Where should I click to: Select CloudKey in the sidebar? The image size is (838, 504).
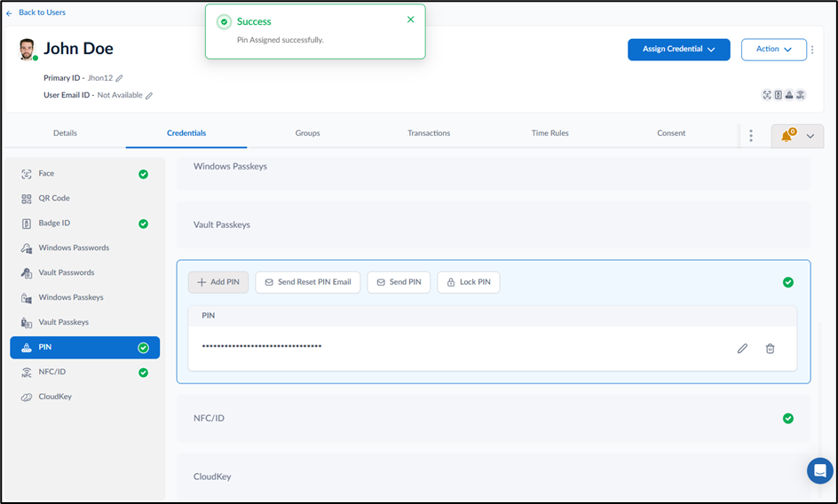click(85, 398)
